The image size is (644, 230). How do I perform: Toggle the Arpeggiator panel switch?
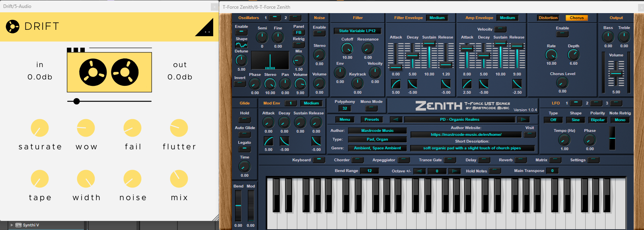point(404,160)
